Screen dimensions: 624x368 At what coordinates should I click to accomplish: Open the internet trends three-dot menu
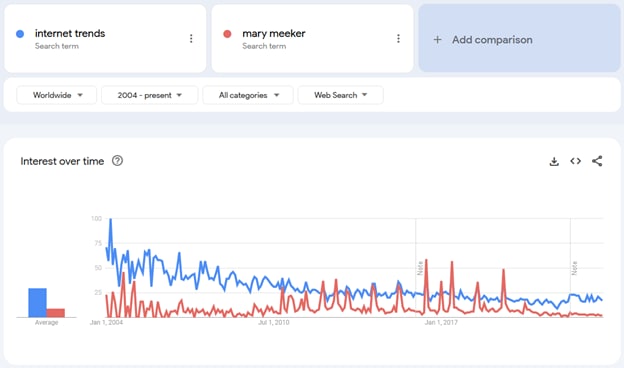click(191, 39)
